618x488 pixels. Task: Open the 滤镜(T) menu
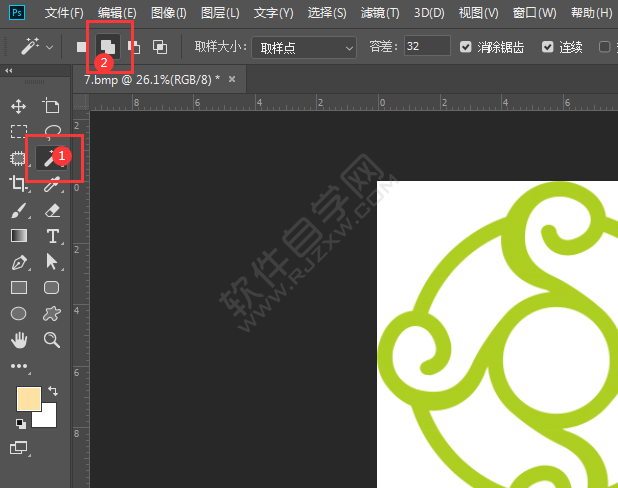[380, 13]
